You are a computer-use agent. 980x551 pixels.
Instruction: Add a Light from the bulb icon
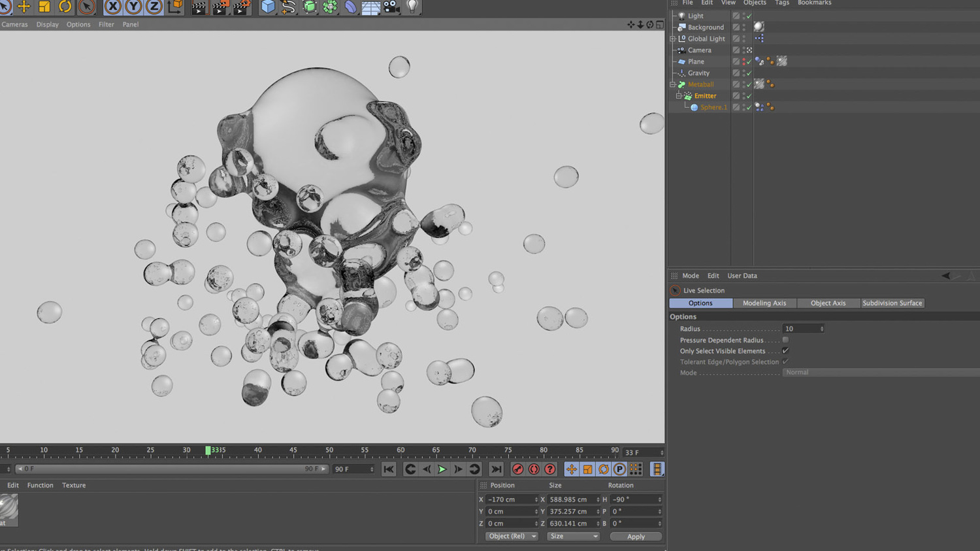[x=412, y=7]
